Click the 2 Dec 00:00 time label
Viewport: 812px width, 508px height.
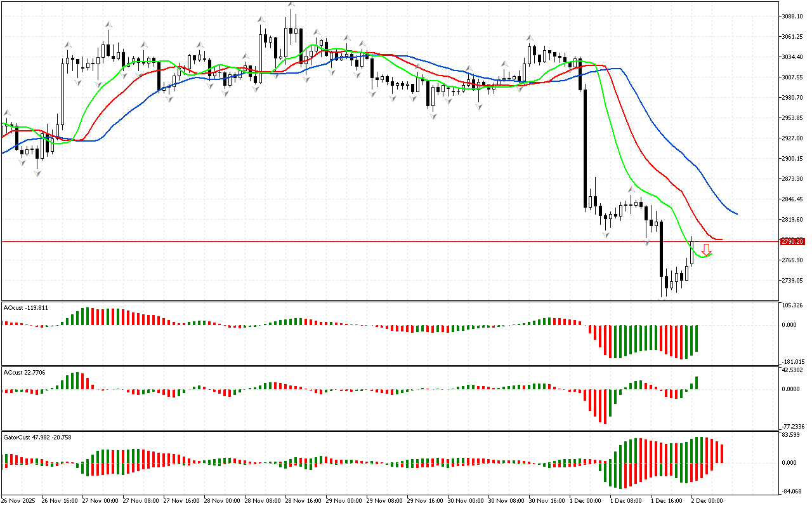point(707,500)
